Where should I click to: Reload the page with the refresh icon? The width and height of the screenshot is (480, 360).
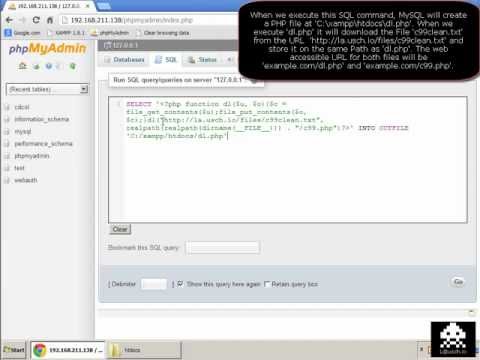tap(36, 20)
